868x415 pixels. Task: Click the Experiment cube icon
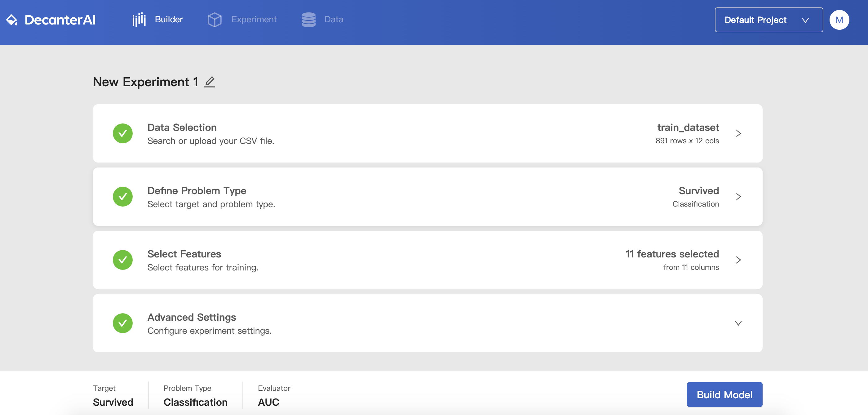tap(214, 20)
